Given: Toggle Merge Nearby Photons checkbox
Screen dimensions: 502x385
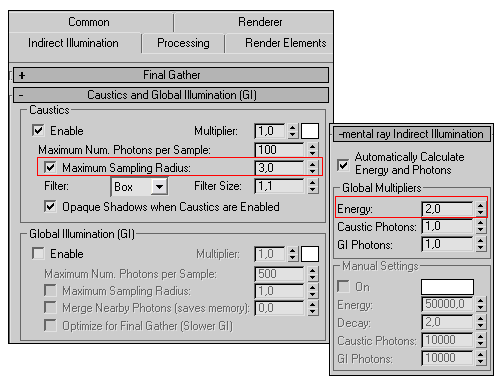Looking at the screenshot, I should click(x=50, y=307).
